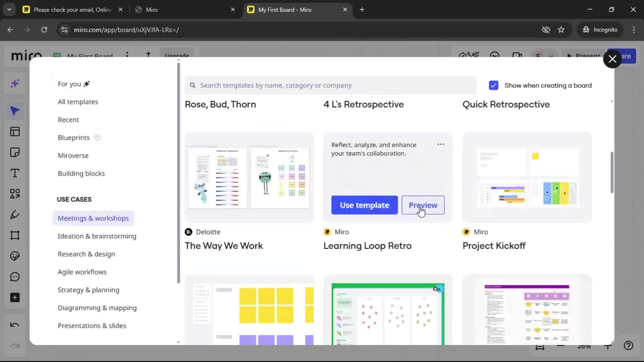Click the search magnifier icon in templates

(x=193, y=85)
